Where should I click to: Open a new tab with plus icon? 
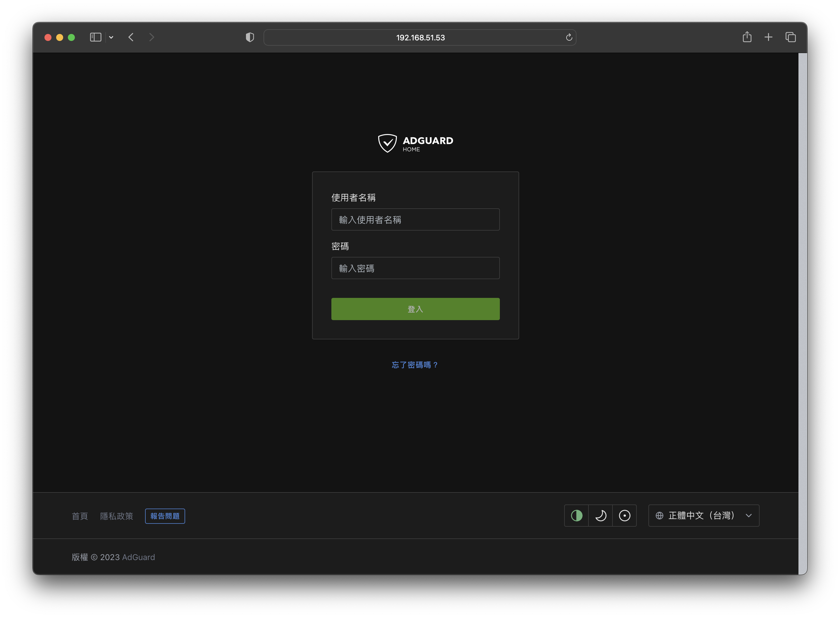coord(768,37)
